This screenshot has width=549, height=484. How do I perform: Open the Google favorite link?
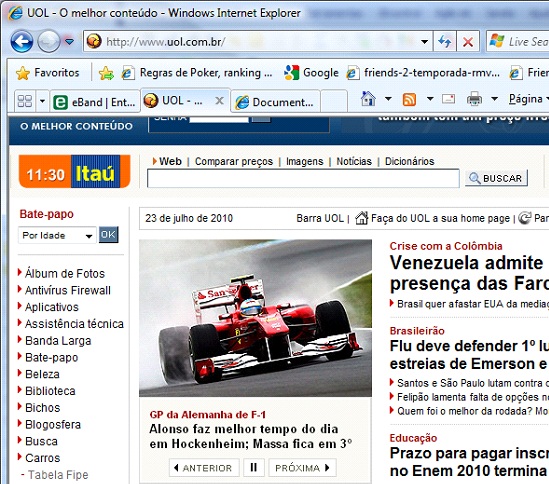311,73
